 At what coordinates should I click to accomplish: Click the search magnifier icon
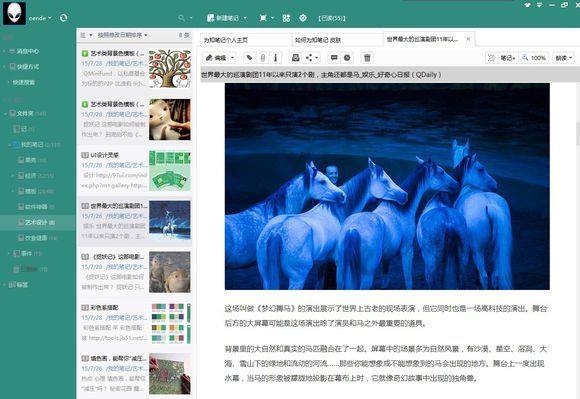pos(181,18)
